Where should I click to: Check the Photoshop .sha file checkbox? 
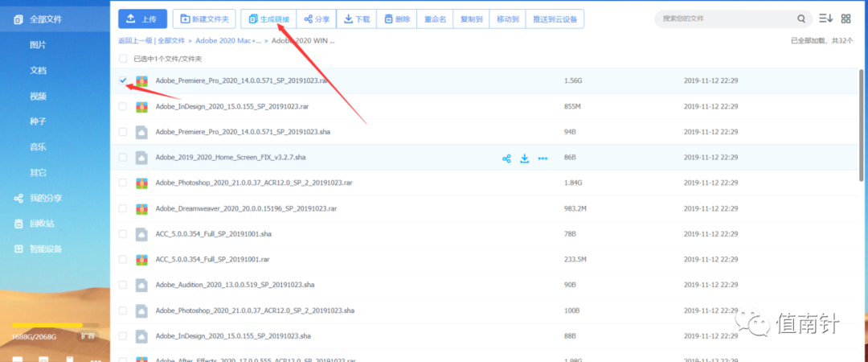(x=123, y=311)
